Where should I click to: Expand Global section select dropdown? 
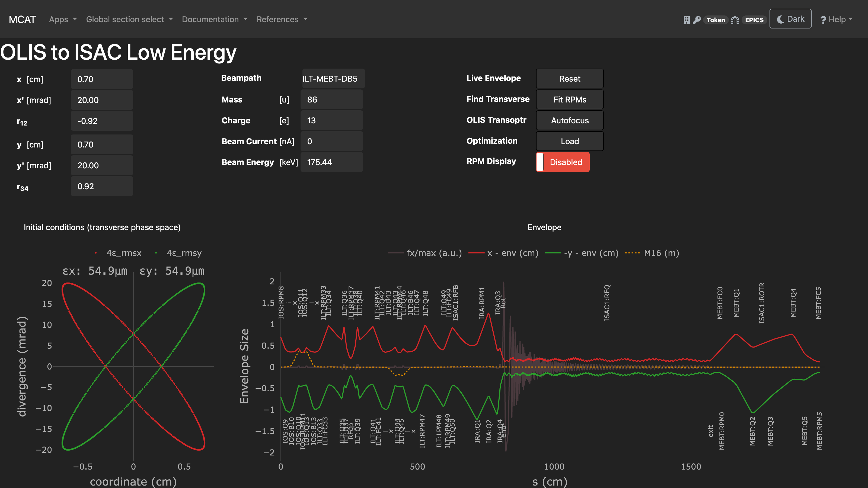pyautogui.click(x=129, y=19)
